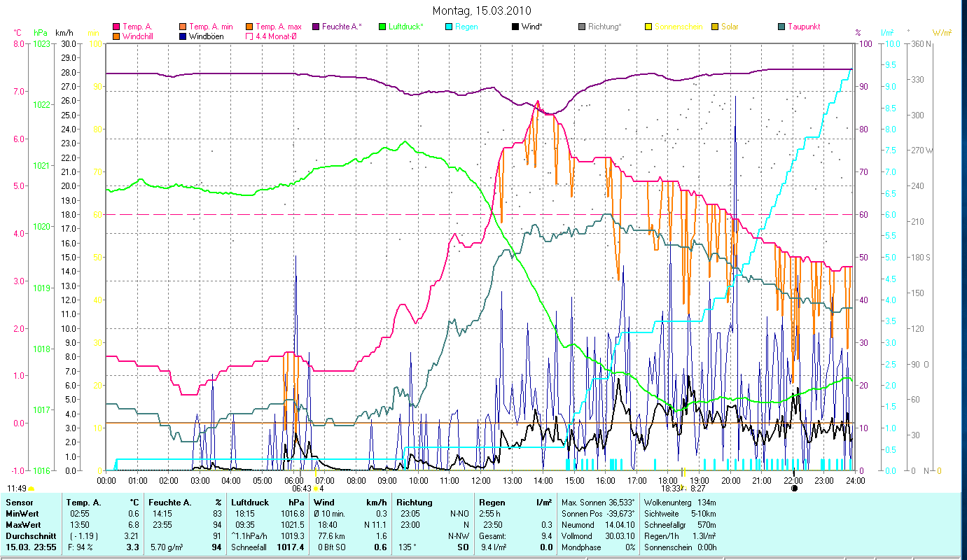The image size is (967, 560).
Task: Click the gray Richtung legend square
Action: pos(582,27)
